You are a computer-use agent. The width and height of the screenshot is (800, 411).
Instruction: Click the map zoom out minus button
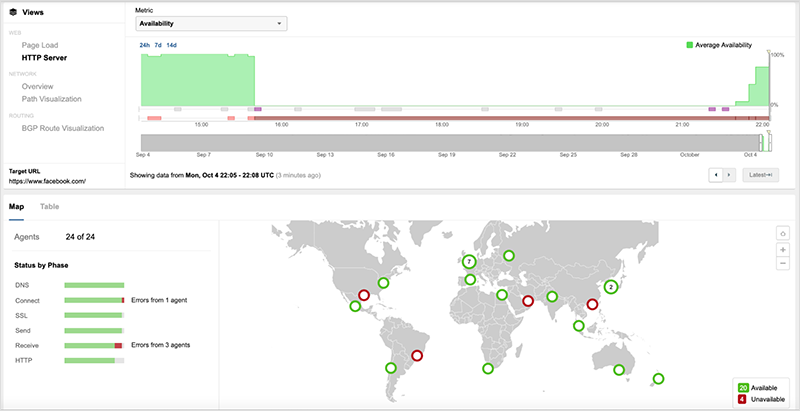pyautogui.click(x=783, y=263)
